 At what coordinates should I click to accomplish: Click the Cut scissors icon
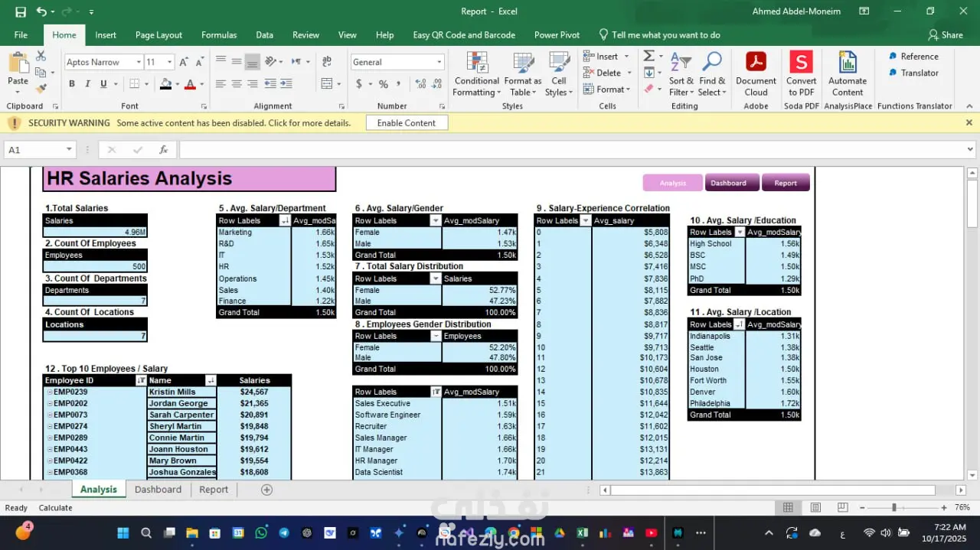click(41, 57)
